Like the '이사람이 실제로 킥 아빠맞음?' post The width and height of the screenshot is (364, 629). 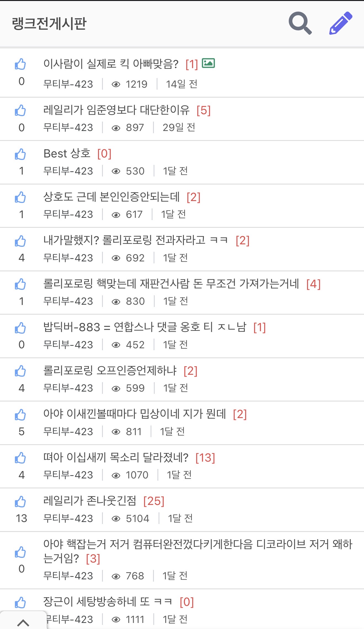[x=20, y=64]
